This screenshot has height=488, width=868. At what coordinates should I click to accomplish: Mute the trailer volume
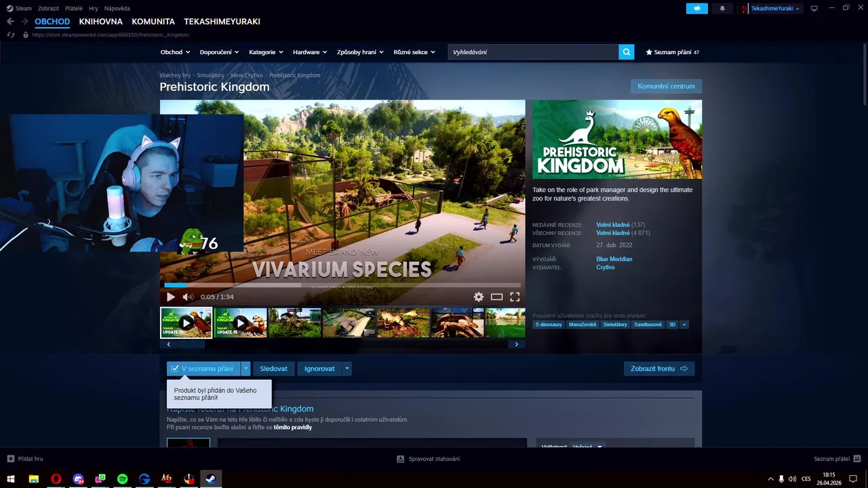click(188, 297)
